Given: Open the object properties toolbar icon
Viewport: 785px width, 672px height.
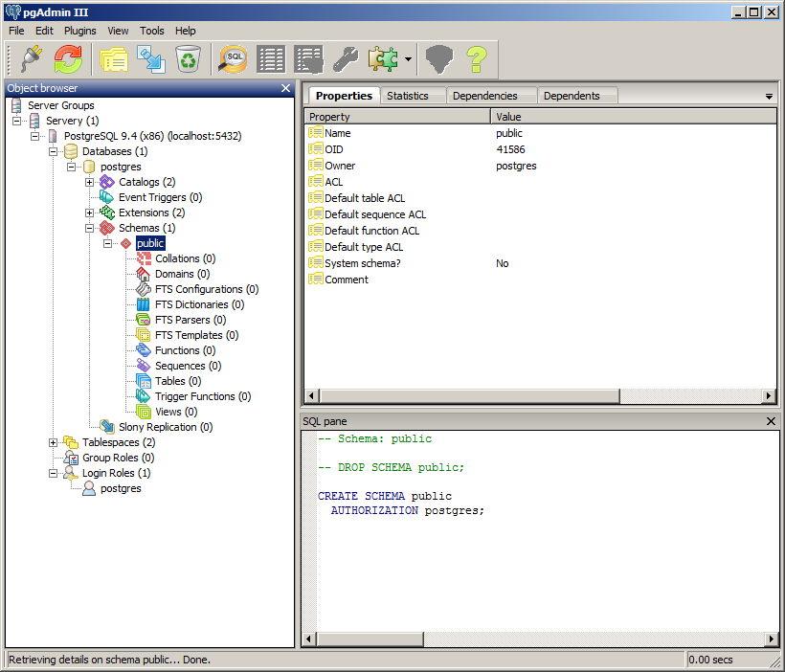Looking at the screenshot, I should pos(114,59).
